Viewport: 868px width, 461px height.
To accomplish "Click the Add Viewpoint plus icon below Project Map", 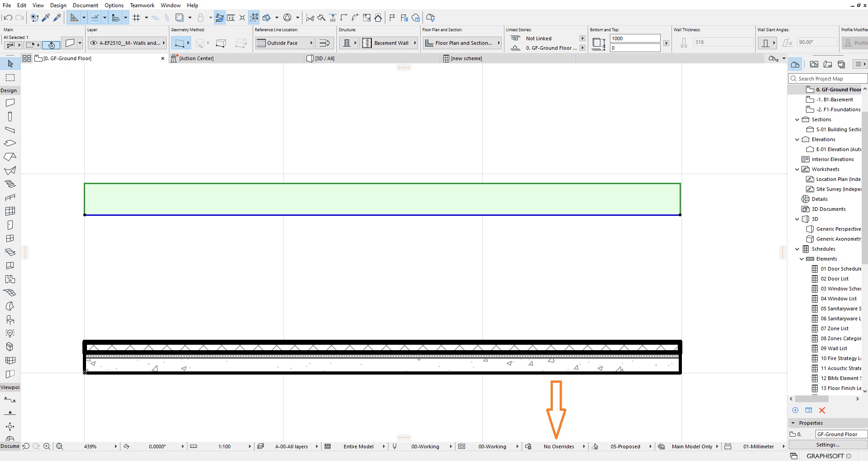I will [796, 410].
